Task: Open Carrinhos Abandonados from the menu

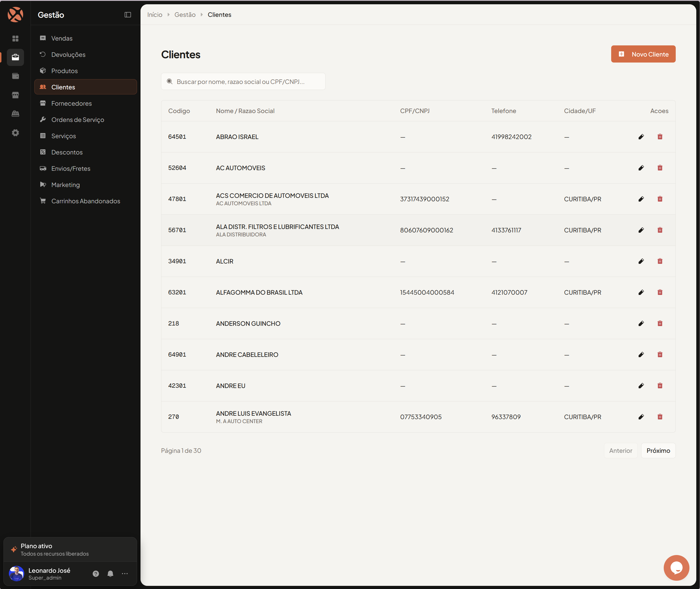Action: (85, 201)
